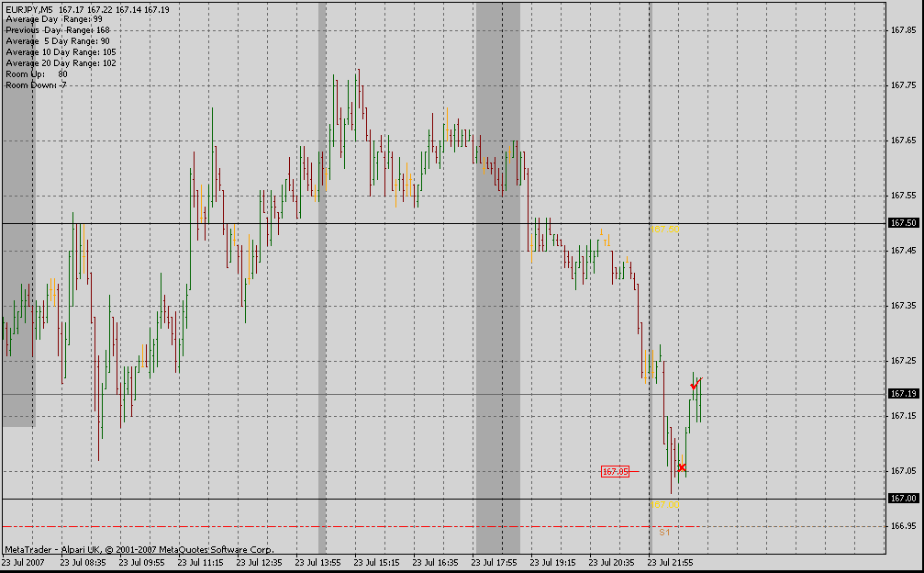
Task: Click the yellow 167.50 level label
Action: [x=666, y=229]
